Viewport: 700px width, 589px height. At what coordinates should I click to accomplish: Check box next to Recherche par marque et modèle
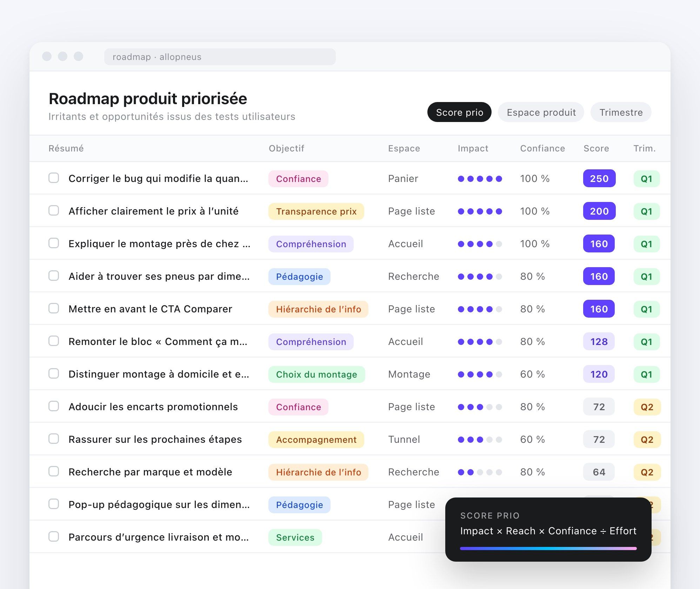[54, 471]
